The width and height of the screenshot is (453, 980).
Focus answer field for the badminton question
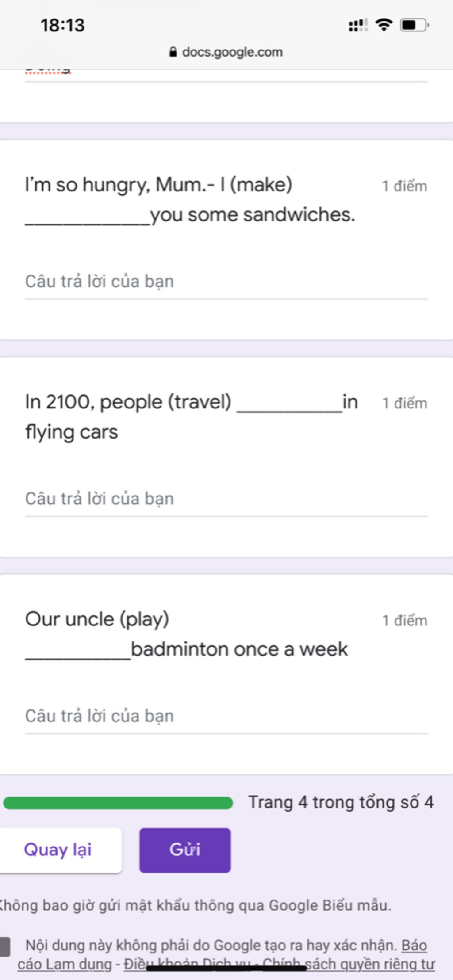(x=226, y=716)
